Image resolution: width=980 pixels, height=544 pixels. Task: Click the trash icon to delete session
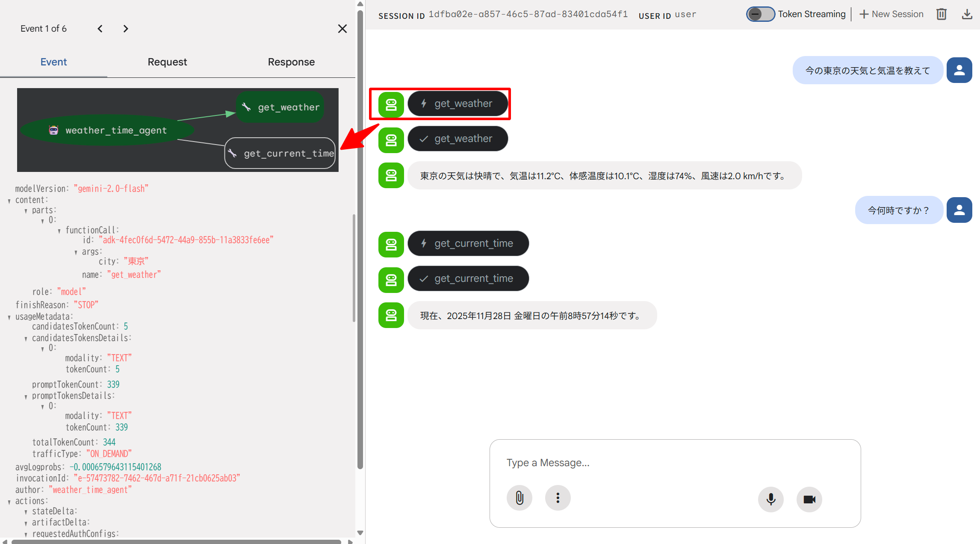click(941, 14)
